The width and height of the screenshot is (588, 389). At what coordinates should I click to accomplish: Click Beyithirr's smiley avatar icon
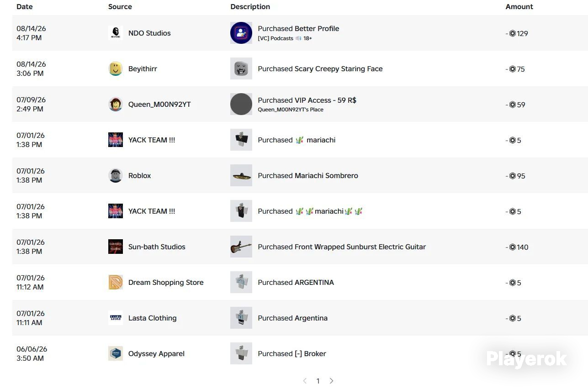[116, 68]
